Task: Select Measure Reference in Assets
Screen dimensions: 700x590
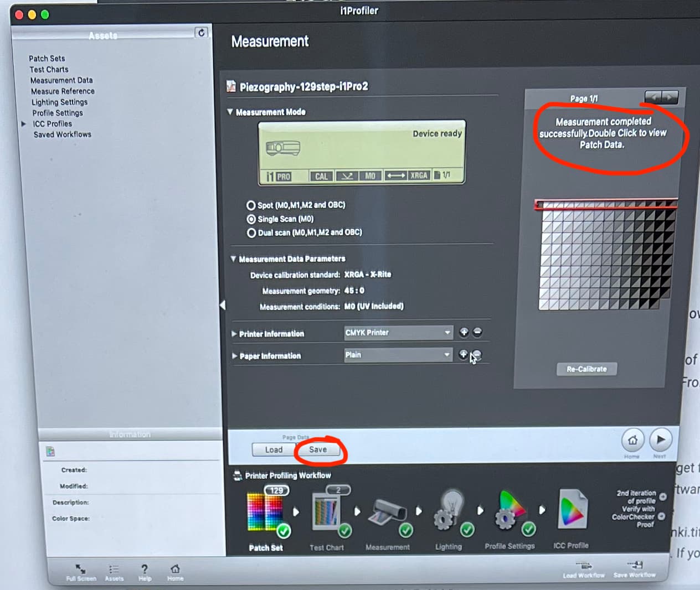Action: (63, 91)
